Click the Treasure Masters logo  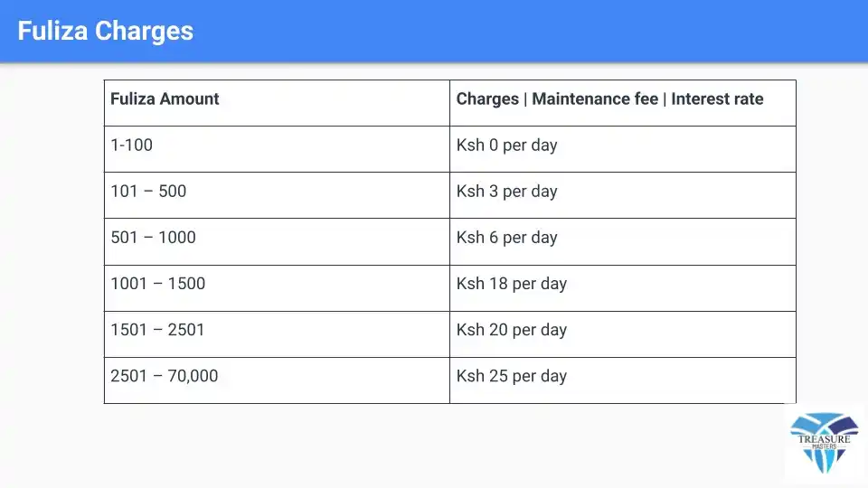click(824, 443)
